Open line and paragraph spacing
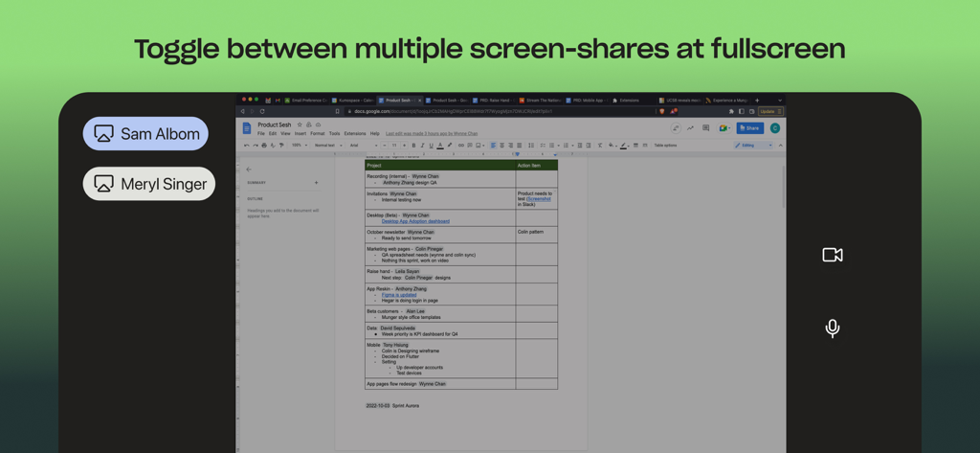 pyautogui.click(x=531, y=146)
